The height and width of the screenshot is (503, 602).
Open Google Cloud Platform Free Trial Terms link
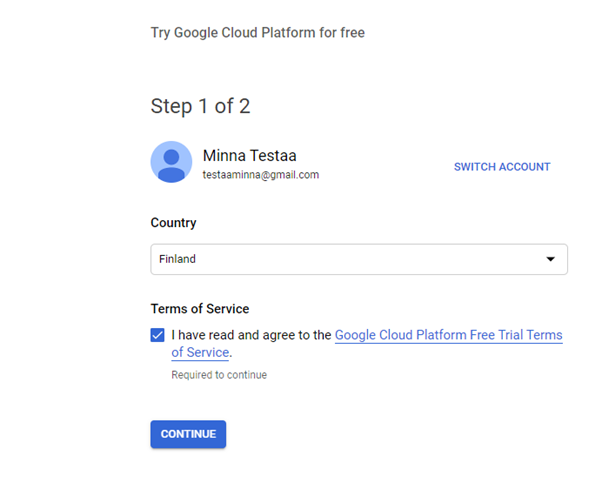448,335
